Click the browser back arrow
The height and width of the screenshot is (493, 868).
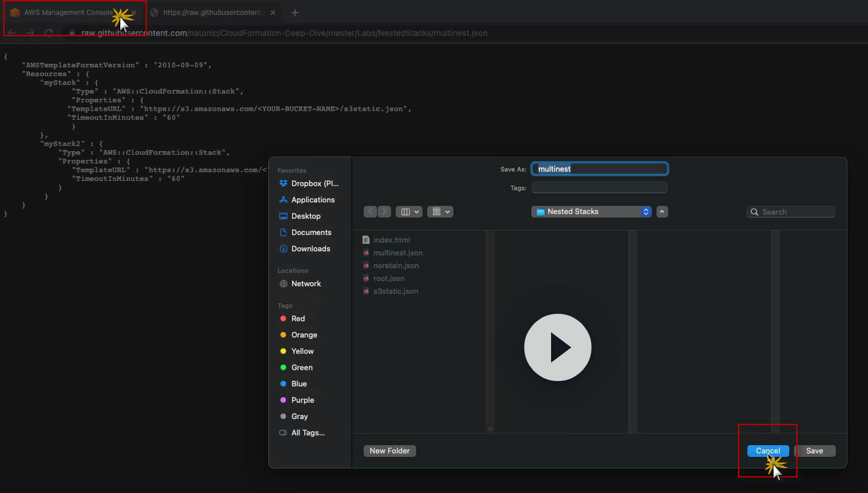pyautogui.click(x=12, y=32)
